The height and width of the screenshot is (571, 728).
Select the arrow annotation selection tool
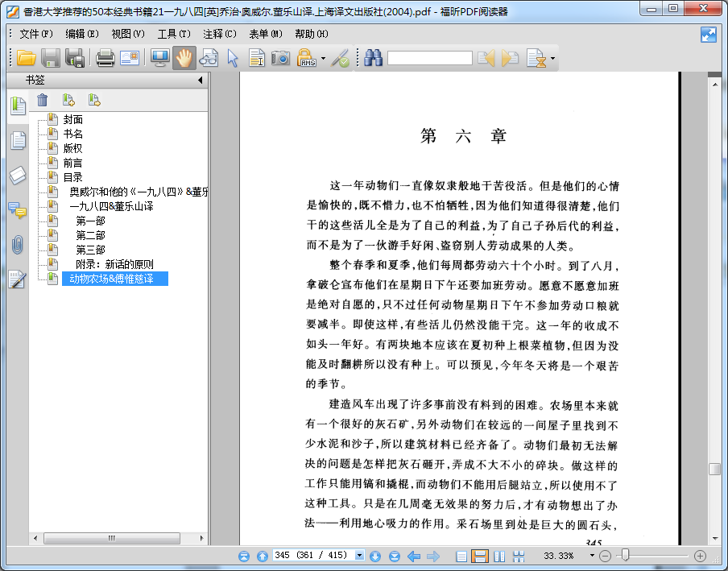(233, 59)
